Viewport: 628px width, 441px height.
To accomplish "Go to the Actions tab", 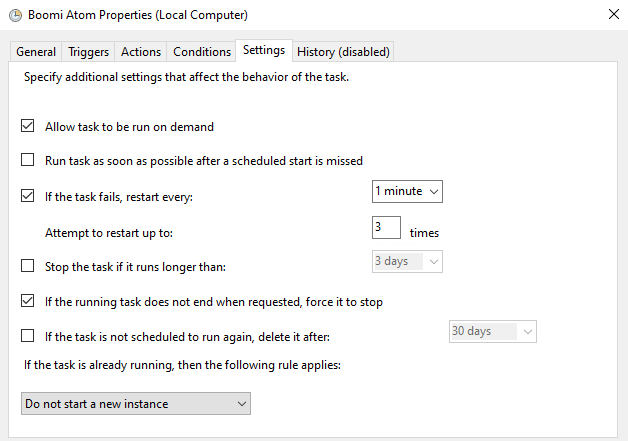I will click(x=141, y=52).
